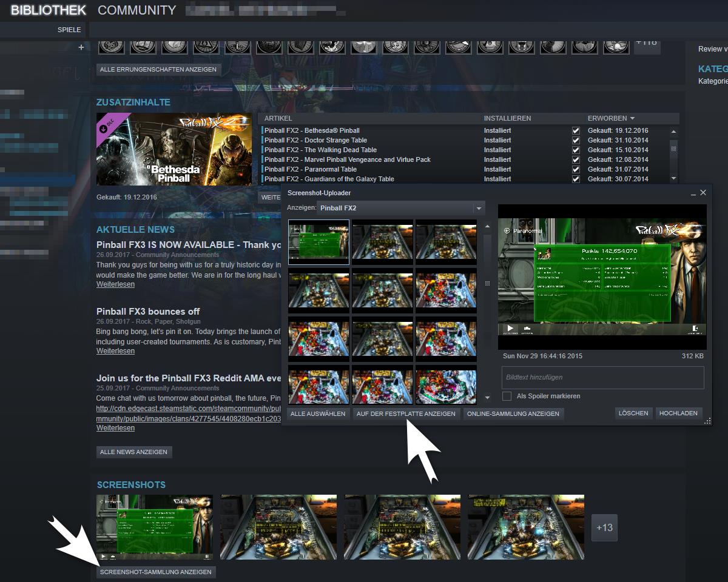
Task: Click the uploader thumbnail list scroll-down arrow
Action: (487, 398)
